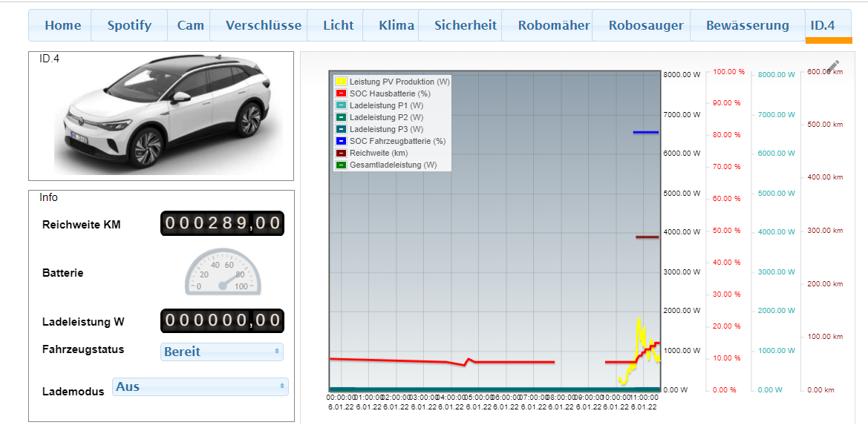The width and height of the screenshot is (868, 428).
Task: Select the ID.4 tab
Action: coord(828,25)
